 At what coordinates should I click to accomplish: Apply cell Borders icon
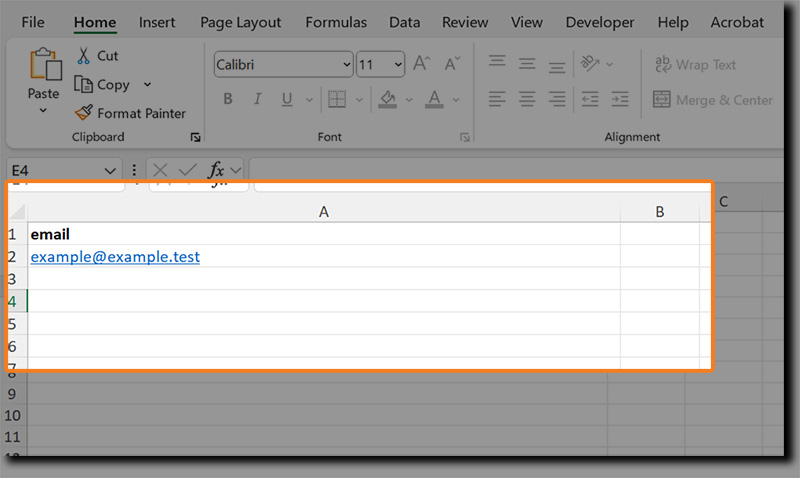click(337, 99)
